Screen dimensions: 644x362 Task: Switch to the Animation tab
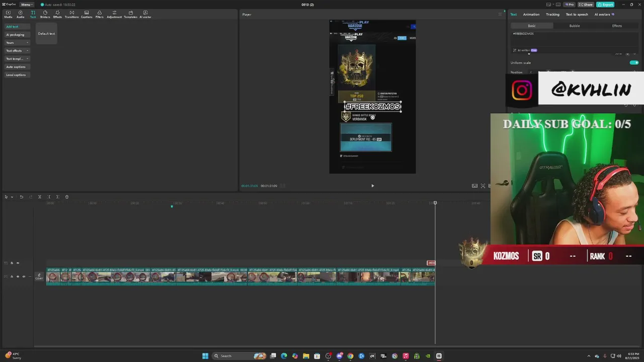531,14
